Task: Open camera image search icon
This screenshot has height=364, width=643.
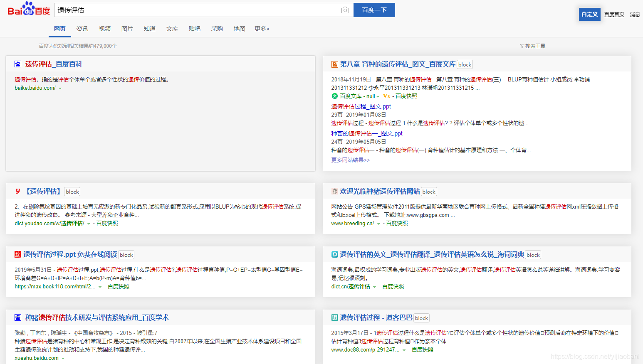Action: [x=345, y=10]
